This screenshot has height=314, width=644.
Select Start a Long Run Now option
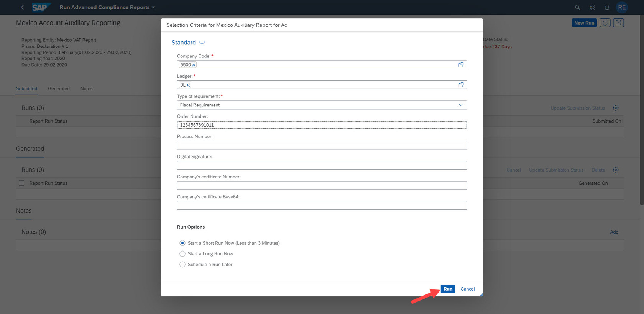(x=182, y=254)
